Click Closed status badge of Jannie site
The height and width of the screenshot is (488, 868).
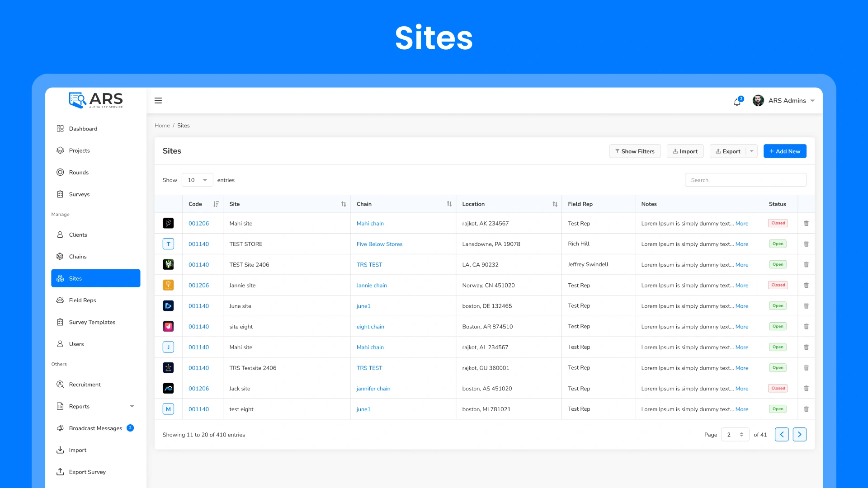click(778, 285)
